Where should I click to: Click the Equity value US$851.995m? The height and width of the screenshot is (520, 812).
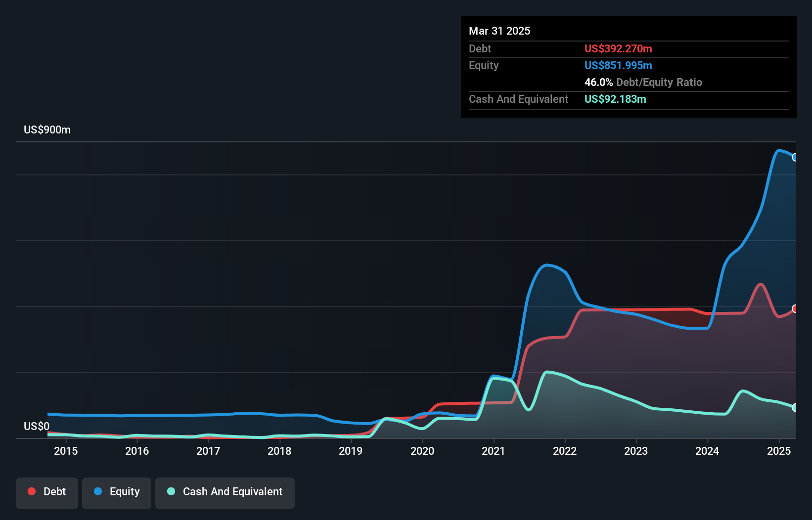tap(618, 65)
